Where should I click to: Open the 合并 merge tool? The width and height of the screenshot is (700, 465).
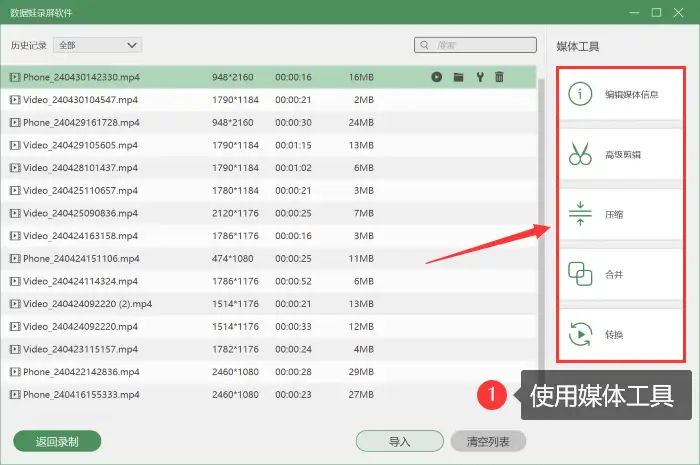(x=621, y=274)
